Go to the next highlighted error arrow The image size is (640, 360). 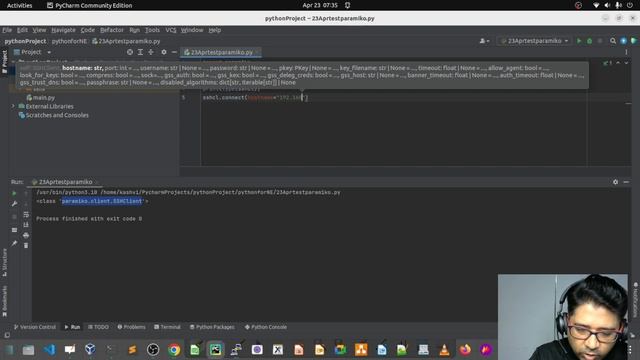click(x=626, y=63)
